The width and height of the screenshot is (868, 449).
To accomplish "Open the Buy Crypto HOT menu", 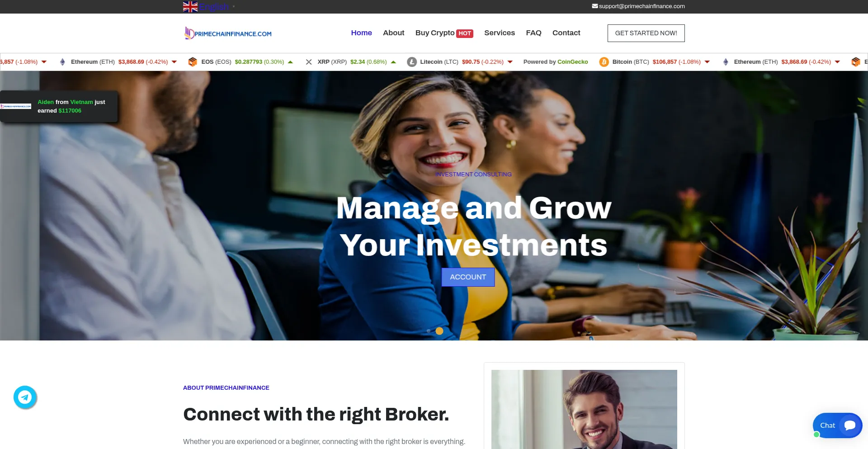I will (444, 33).
